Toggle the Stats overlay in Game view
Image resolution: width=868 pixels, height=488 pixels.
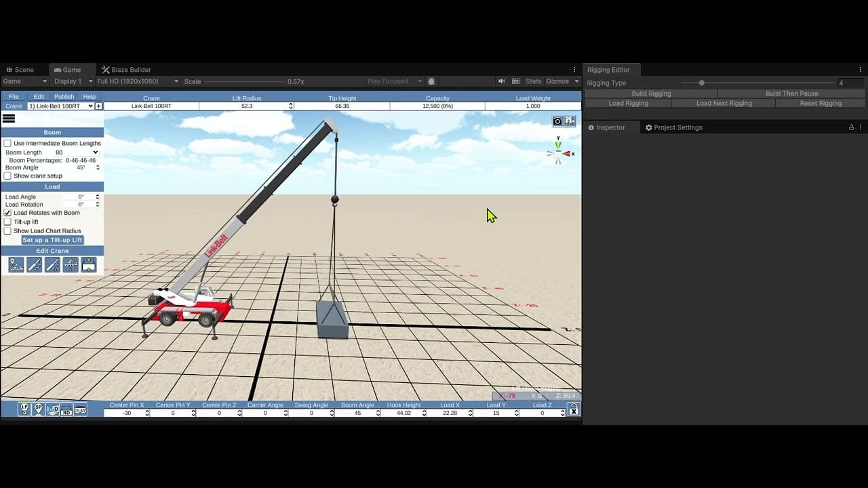pos(534,81)
